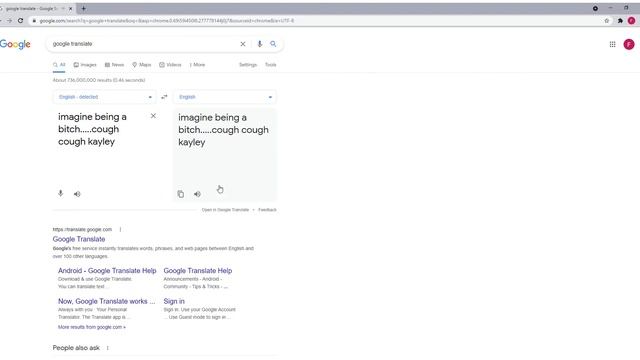Go forward in browser history
This screenshot has width=640, height=360.
pos(9,20)
